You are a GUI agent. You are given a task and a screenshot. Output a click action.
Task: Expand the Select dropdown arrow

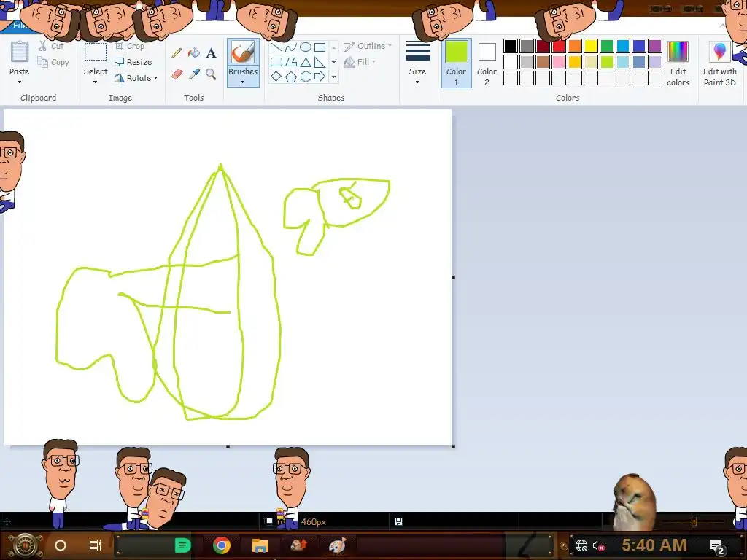pyautogui.click(x=96, y=82)
